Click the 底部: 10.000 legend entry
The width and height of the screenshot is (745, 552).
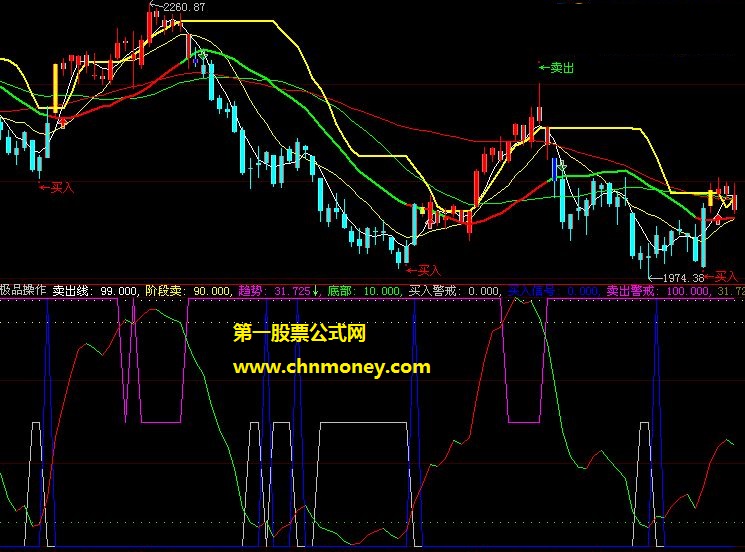tap(363, 290)
